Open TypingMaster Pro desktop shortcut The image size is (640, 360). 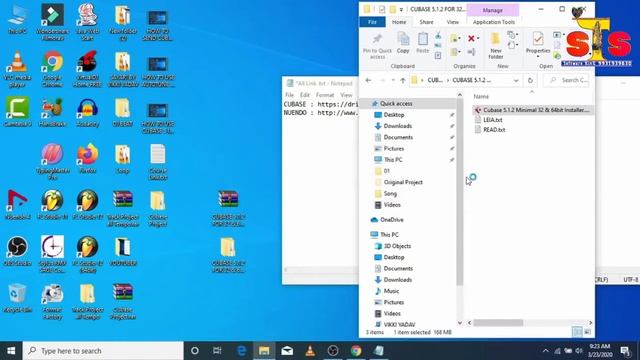[52, 162]
